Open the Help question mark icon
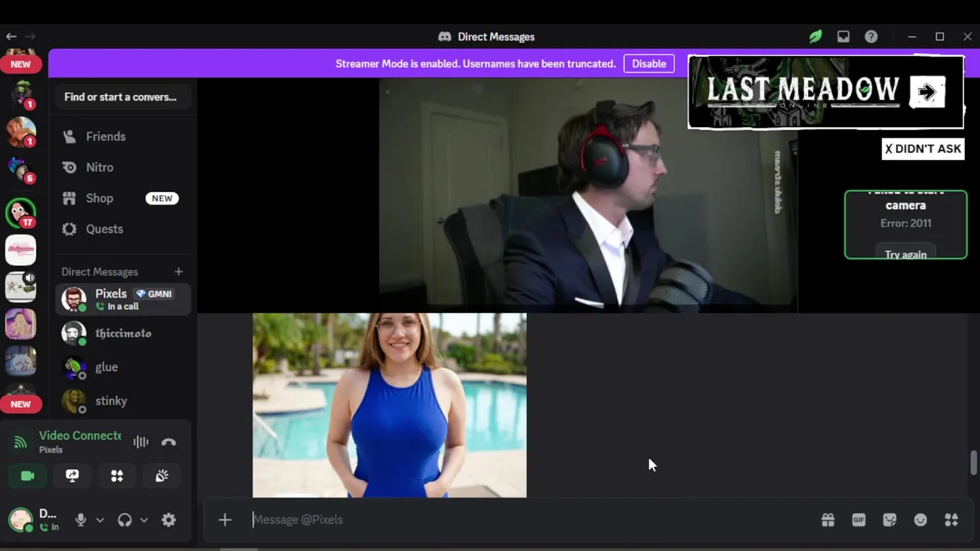Image resolution: width=980 pixels, height=551 pixels. tap(871, 37)
